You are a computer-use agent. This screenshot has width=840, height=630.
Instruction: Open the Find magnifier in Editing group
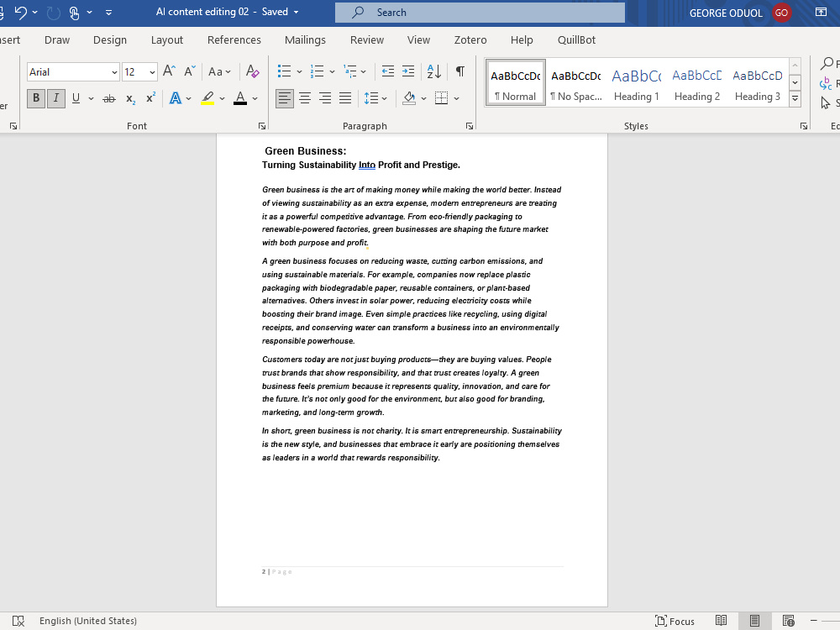click(x=827, y=64)
